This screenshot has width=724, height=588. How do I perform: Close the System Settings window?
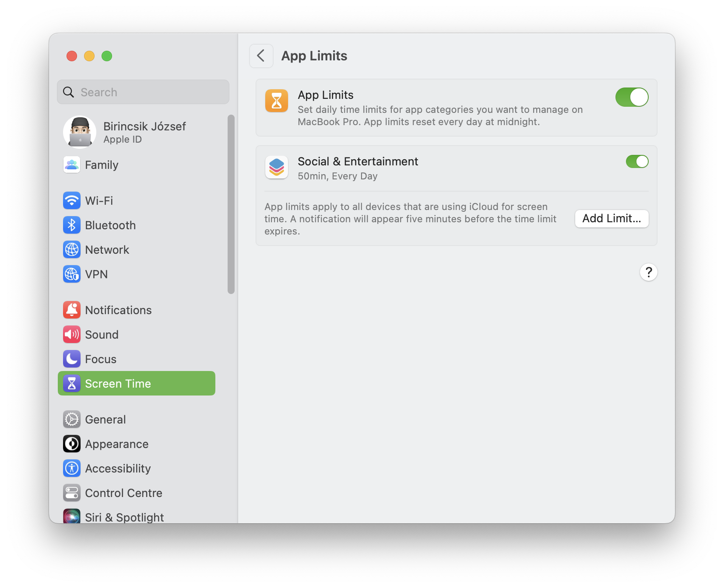click(72, 56)
